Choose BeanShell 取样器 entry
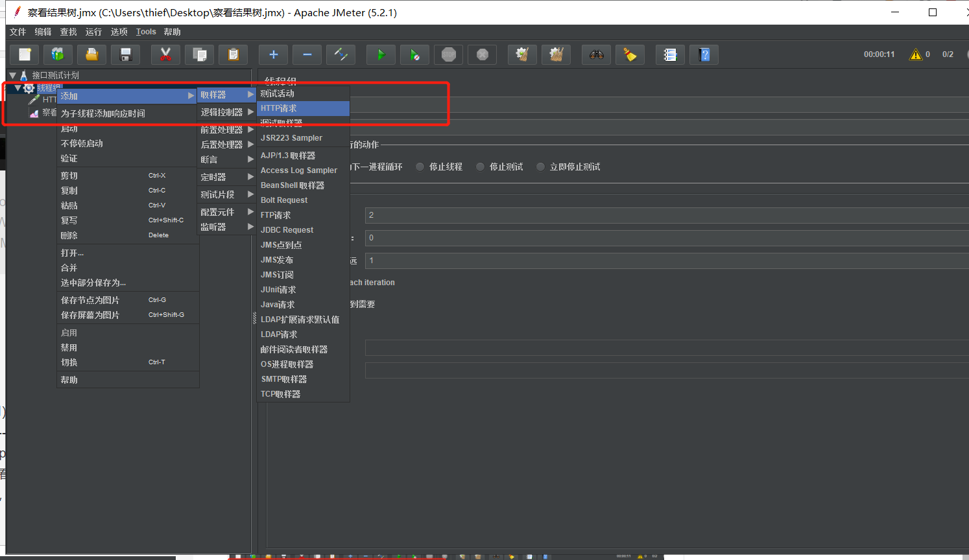969x560 pixels. click(x=304, y=185)
